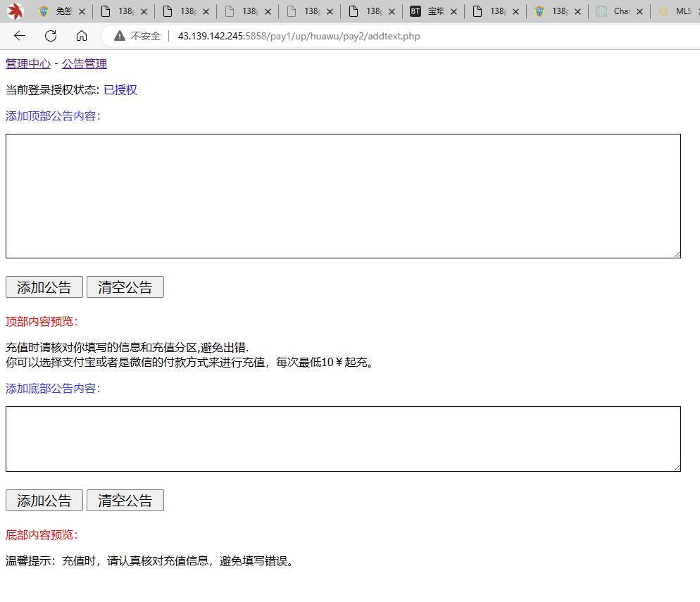Click the not-secure warning triangle icon

120,36
